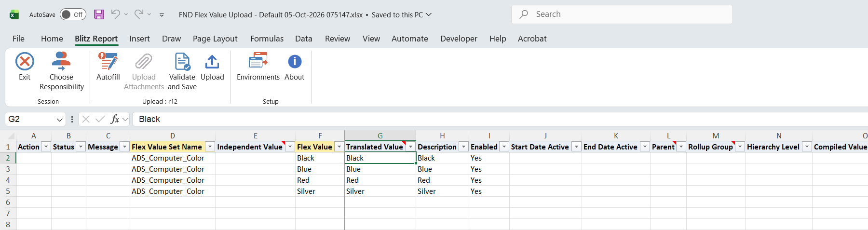
Task: Select cell with Flex Value Silver
Action: point(320,191)
